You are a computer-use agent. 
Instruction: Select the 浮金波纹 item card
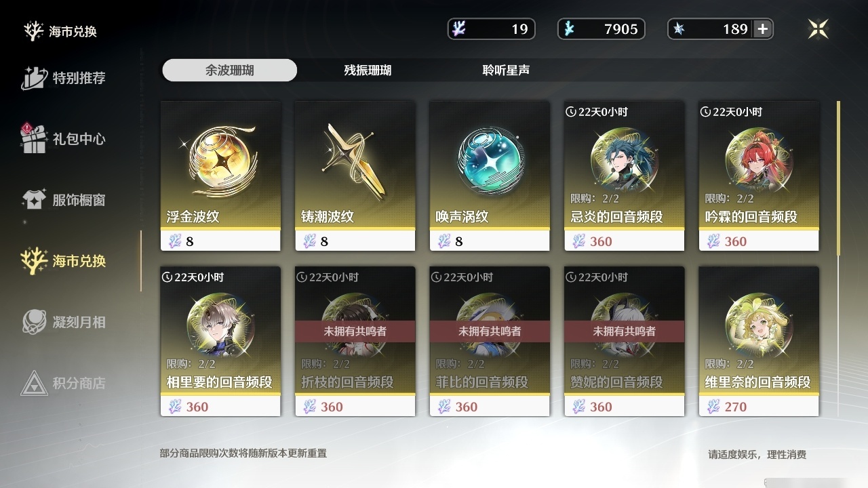[x=220, y=176]
